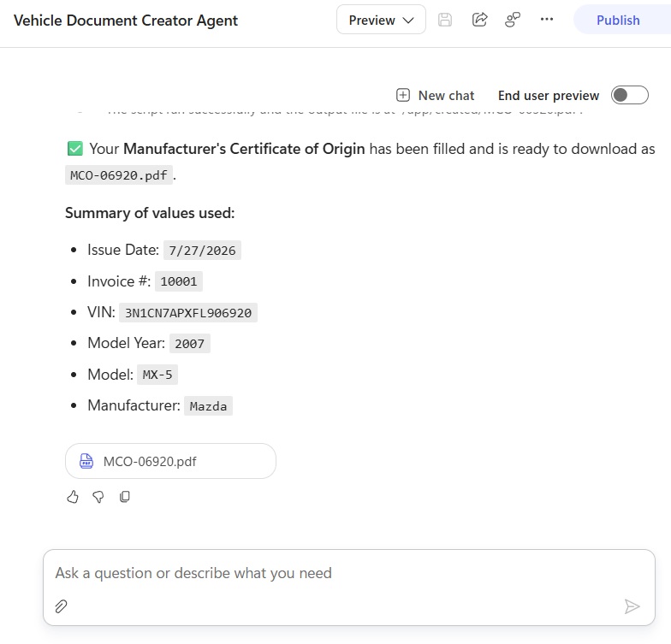The image size is (671, 644).
Task: Attach a file with the paperclip icon
Action: (x=62, y=606)
